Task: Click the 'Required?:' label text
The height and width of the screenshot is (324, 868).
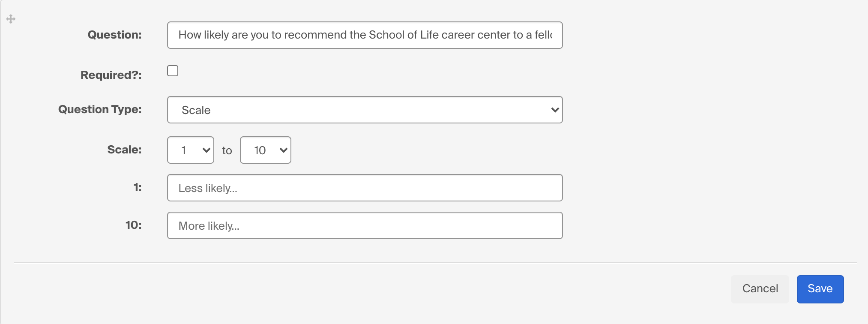Action: 111,75
